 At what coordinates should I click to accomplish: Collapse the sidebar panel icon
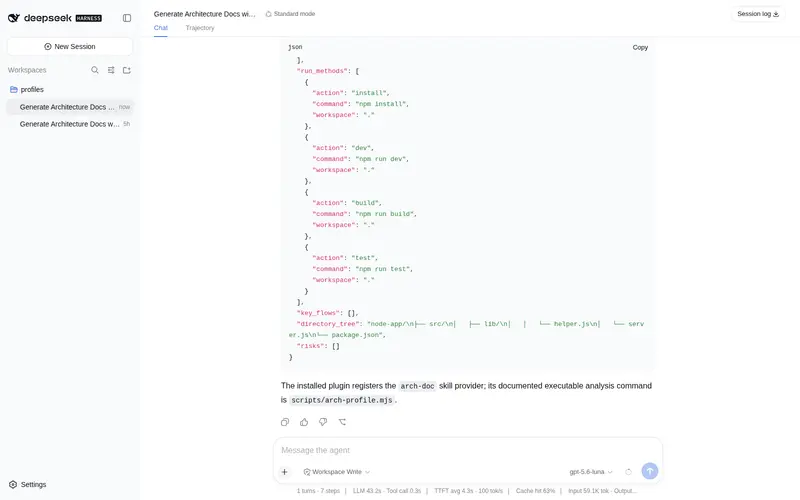(127, 18)
